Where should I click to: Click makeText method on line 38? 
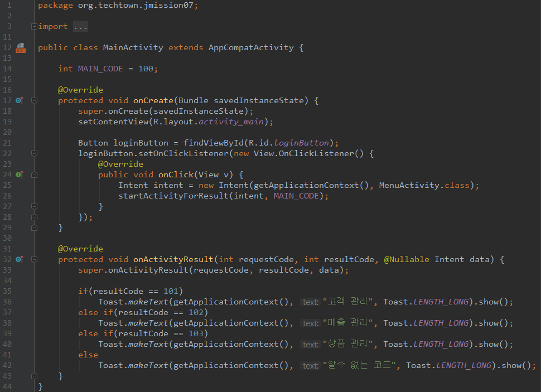[148, 323]
